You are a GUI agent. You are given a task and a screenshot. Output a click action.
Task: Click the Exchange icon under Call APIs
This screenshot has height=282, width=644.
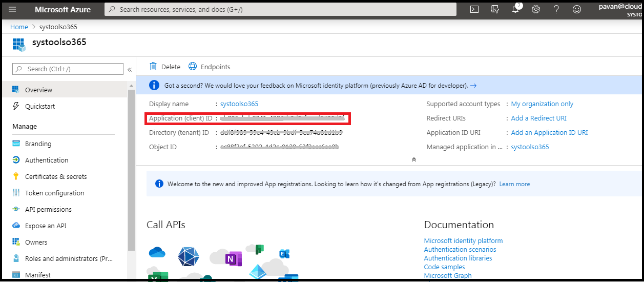pos(284,254)
